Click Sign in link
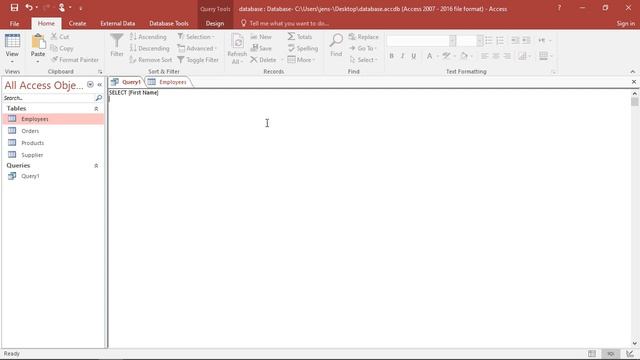 pyautogui.click(x=626, y=24)
